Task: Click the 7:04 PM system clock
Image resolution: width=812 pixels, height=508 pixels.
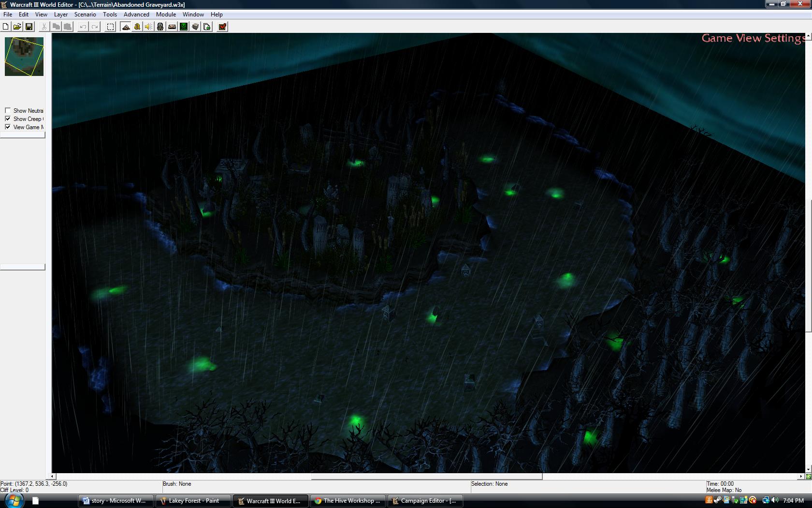Action: coord(793,501)
